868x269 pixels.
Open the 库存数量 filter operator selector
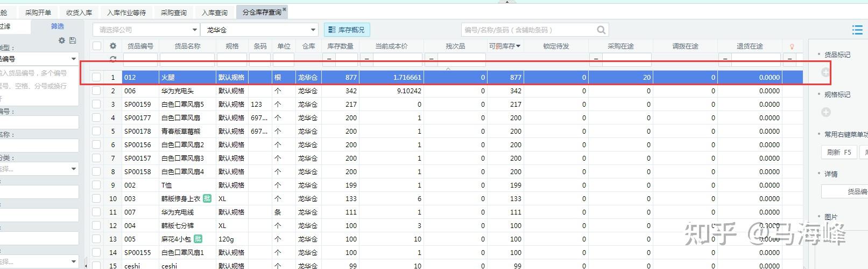tap(329, 59)
